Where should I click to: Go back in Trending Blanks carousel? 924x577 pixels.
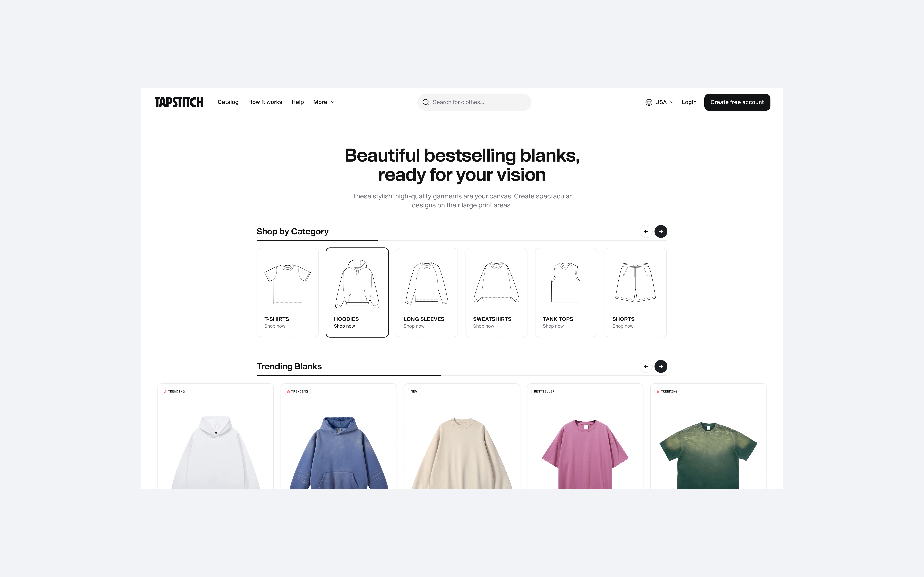[x=646, y=366]
